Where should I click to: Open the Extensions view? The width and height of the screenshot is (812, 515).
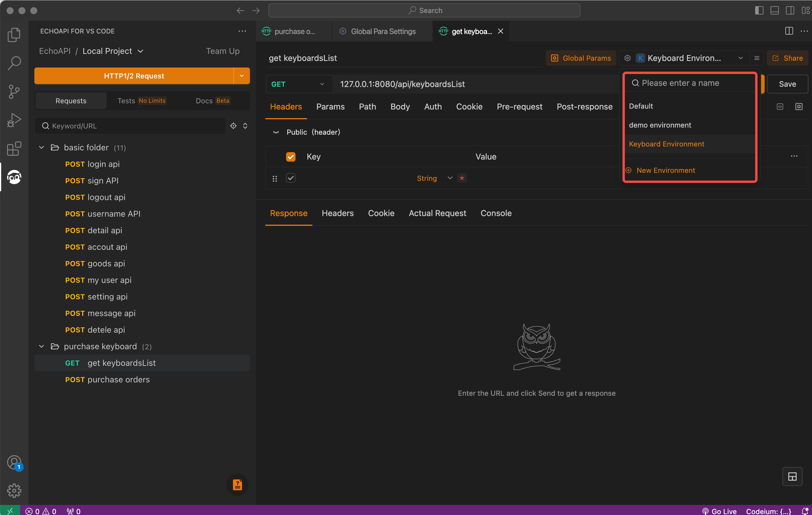click(14, 148)
